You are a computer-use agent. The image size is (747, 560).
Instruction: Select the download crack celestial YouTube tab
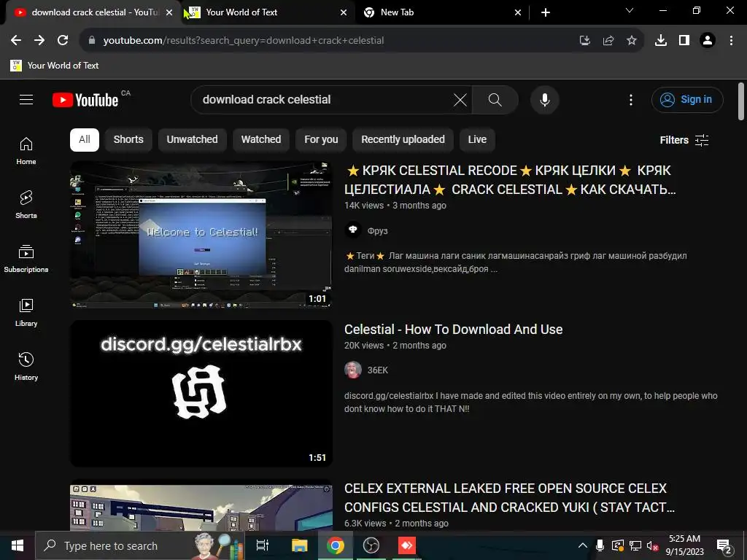[x=93, y=12]
